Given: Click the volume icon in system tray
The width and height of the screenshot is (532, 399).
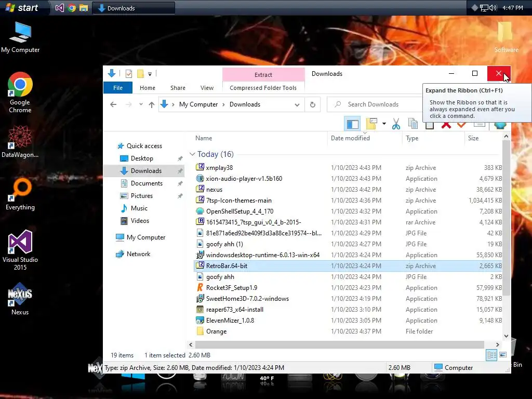Looking at the screenshot, I should click(493, 8).
